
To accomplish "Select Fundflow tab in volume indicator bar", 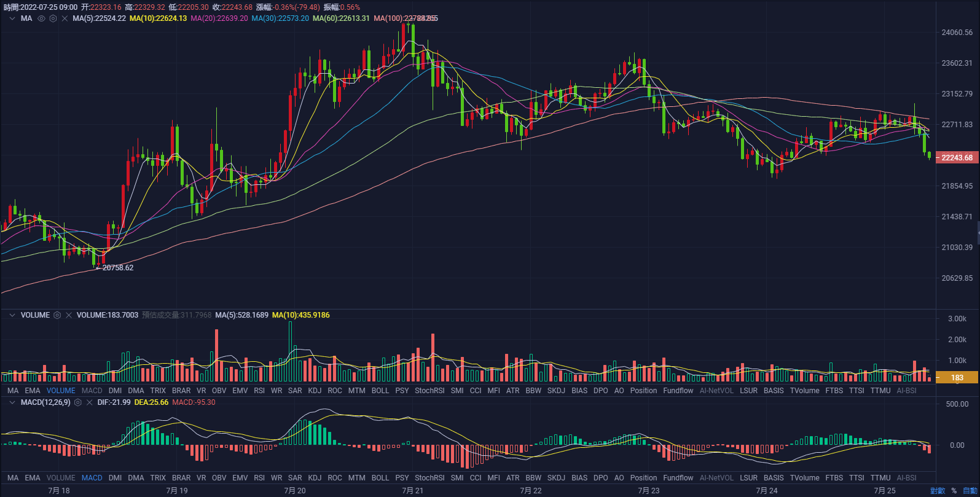I will tap(678, 391).
